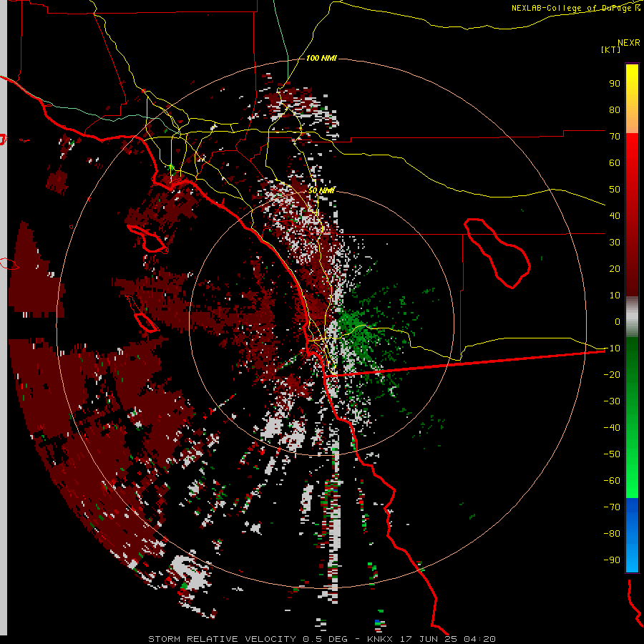Click the 60 value on the velocity scale
Viewport: 644px width, 644px height.
point(615,162)
